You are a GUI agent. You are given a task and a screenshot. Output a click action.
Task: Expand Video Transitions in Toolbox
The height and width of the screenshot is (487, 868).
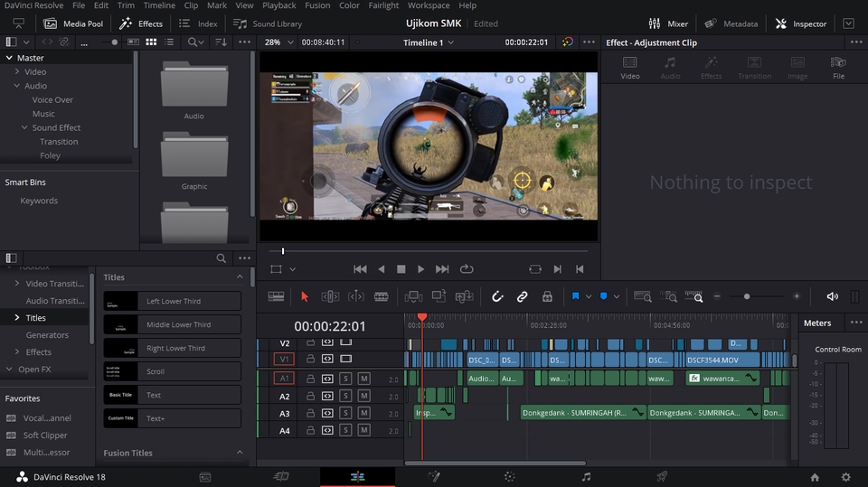pyautogui.click(x=17, y=283)
